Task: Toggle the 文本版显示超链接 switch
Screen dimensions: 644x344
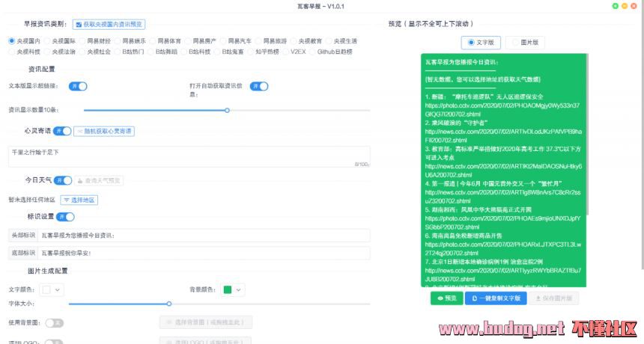Action: (x=78, y=86)
